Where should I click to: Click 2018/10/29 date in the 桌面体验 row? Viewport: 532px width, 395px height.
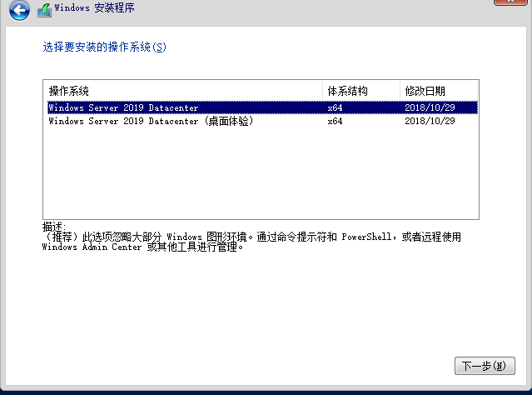click(x=430, y=121)
